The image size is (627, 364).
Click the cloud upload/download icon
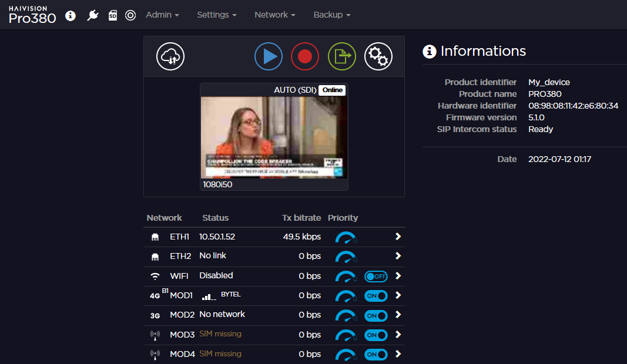click(170, 56)
